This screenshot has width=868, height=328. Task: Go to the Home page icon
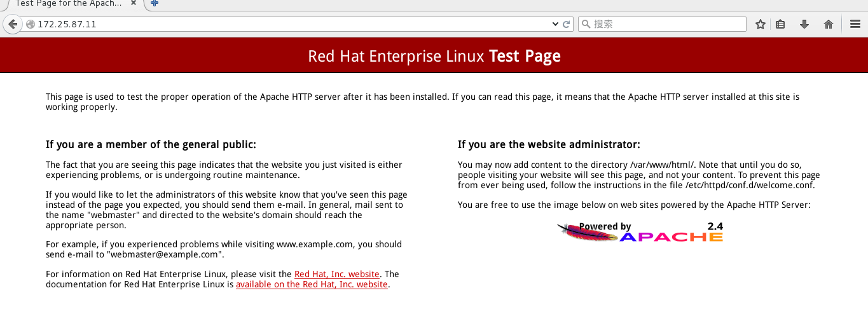828,24
